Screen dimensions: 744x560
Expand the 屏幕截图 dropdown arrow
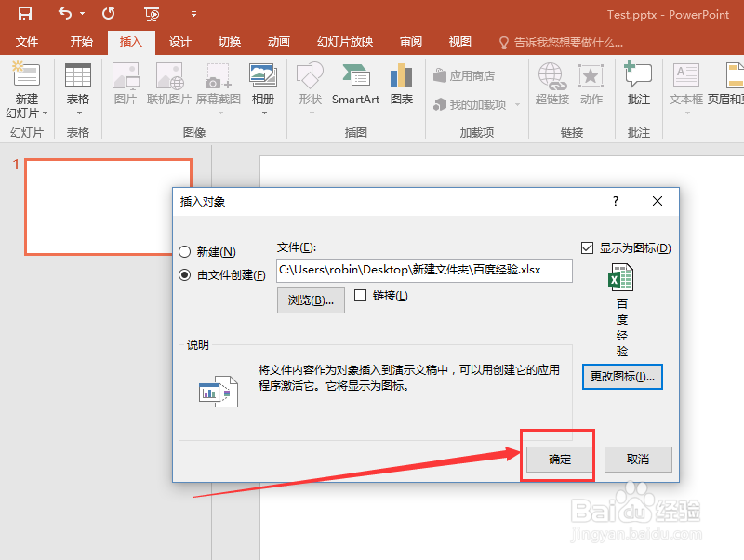220,113
